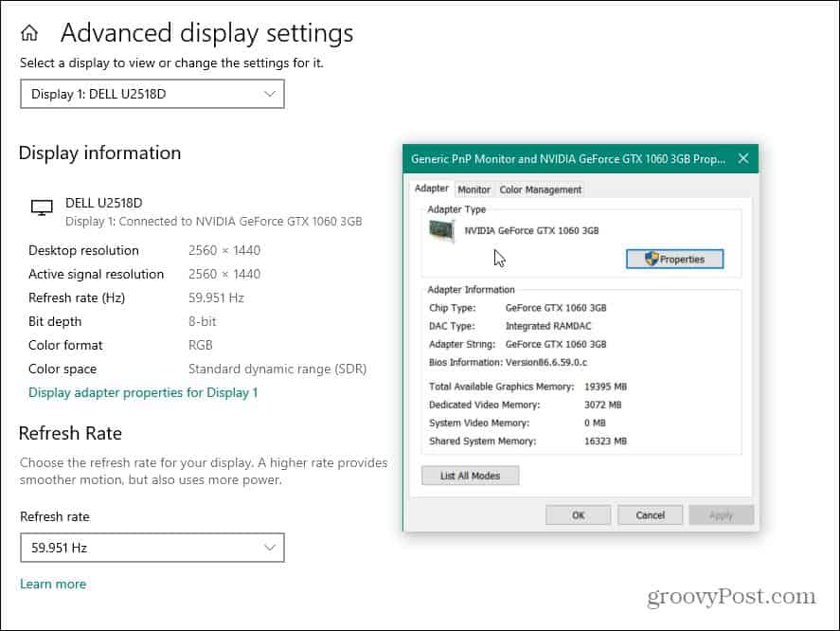Click the Standard dynamic range (SDR) value
The width and height of the screenshot is (840, 631).
(277, 369)
